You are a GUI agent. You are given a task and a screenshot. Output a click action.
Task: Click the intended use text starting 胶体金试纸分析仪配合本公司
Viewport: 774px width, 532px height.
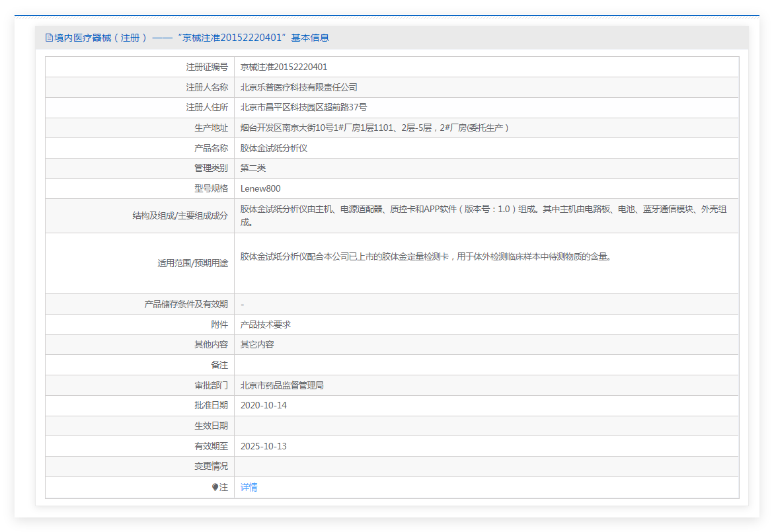[x=426, y=256]
